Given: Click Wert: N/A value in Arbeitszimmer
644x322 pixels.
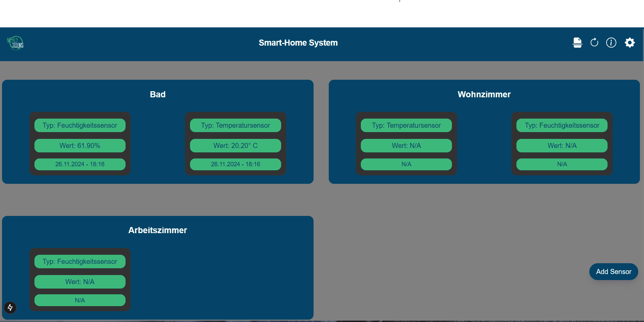Looking at the screenshot, I should click(x=80, y=282).
